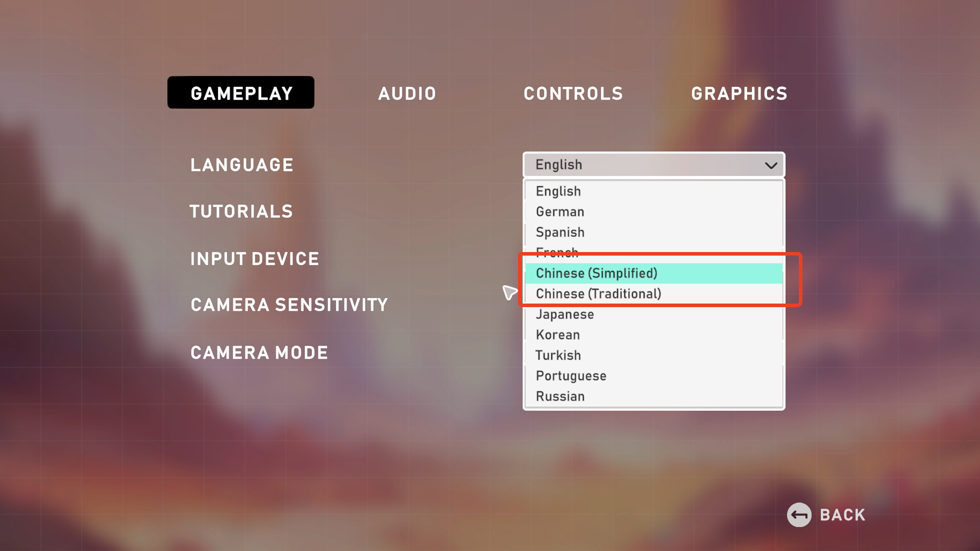Select Russian at list bottom
The width and height of the screenshot is (980, 551).
560,396
